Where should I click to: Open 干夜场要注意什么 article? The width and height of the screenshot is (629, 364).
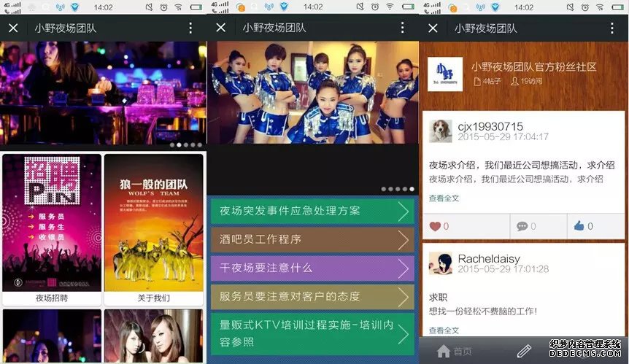click(x=312, y=268)
